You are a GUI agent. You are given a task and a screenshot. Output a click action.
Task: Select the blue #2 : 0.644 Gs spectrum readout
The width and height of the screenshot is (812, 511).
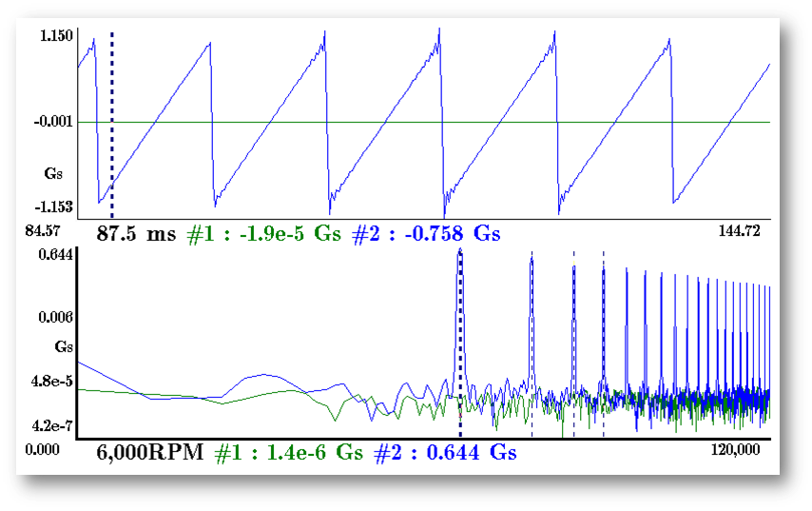446,453
